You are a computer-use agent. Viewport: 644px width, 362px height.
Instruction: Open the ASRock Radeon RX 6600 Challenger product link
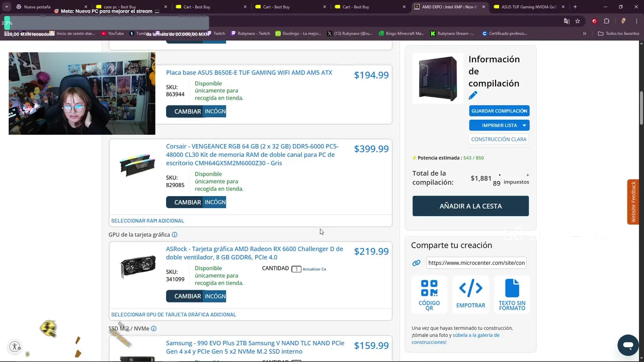point(255,253)
